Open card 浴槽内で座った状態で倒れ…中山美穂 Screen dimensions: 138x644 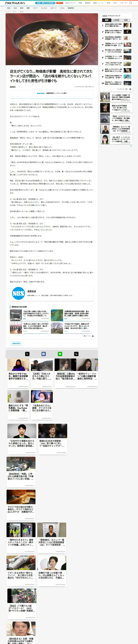click(52, 571)
